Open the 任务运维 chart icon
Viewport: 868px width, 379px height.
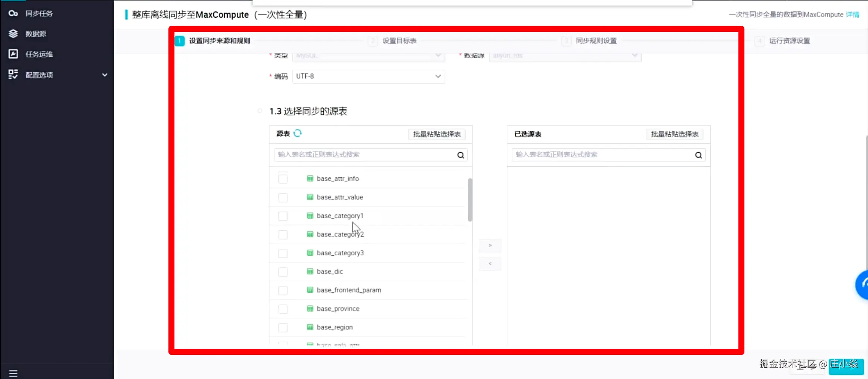[13, 54]
